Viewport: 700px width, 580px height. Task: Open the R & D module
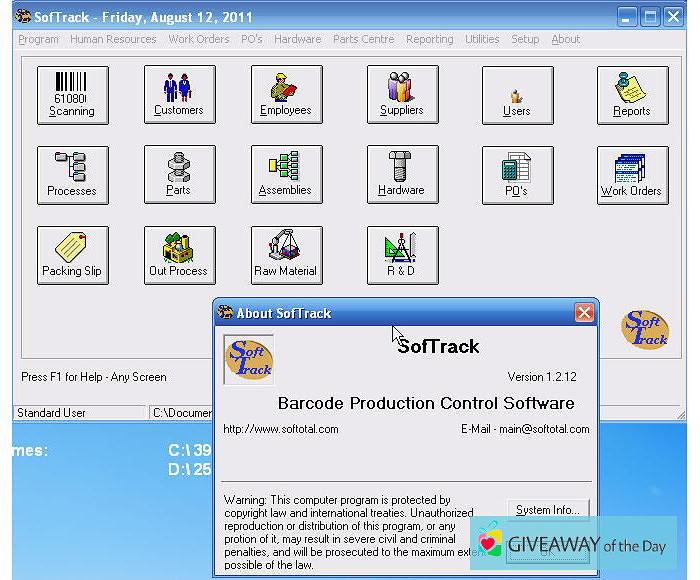point(402,255)
